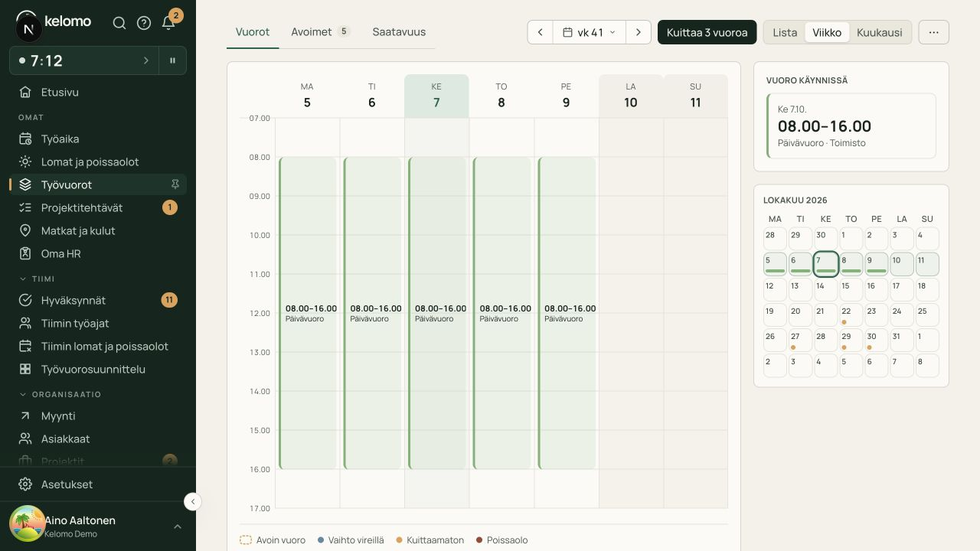Open Matkat ja kulut

click(98, 231)
